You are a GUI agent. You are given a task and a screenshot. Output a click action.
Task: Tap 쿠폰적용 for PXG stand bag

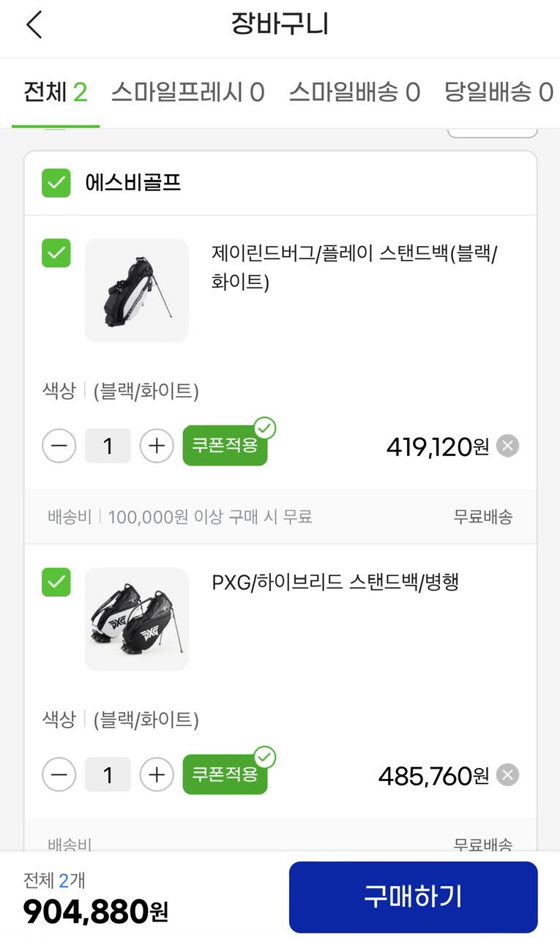pyautogui.click(x=225, y=774)
